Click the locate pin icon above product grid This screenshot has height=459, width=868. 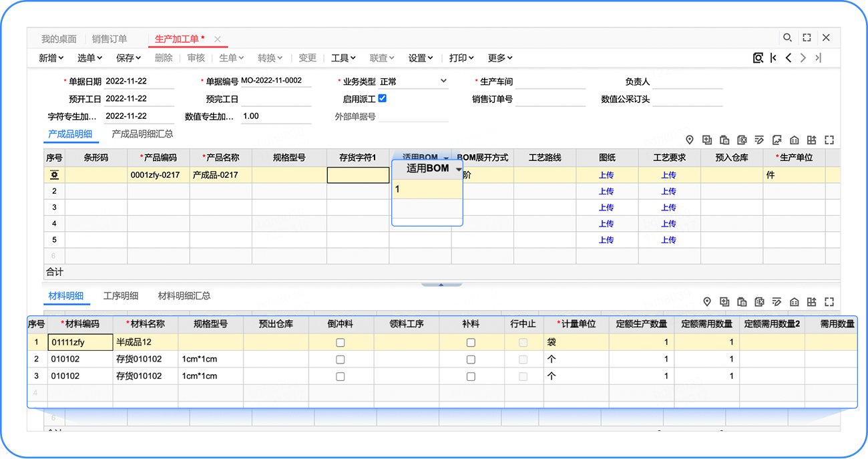pyautogui.click(x=690, y=140)
